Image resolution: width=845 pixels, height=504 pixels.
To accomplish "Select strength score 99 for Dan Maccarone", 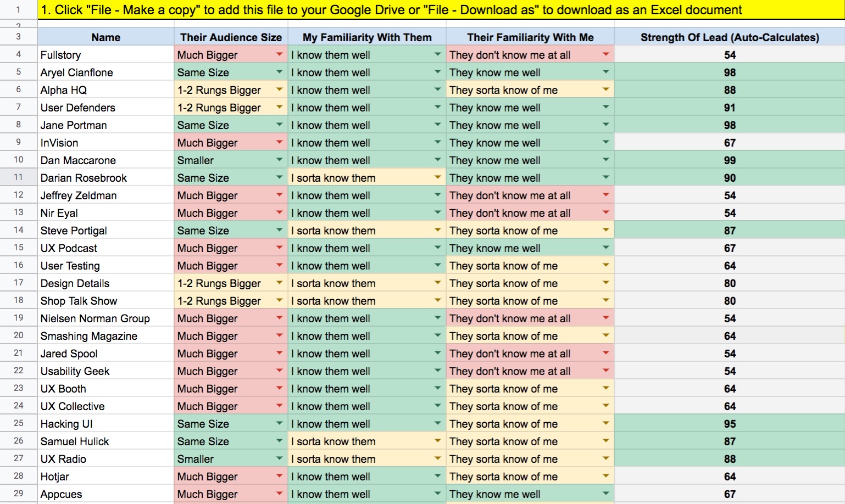I will coord(730,160).
